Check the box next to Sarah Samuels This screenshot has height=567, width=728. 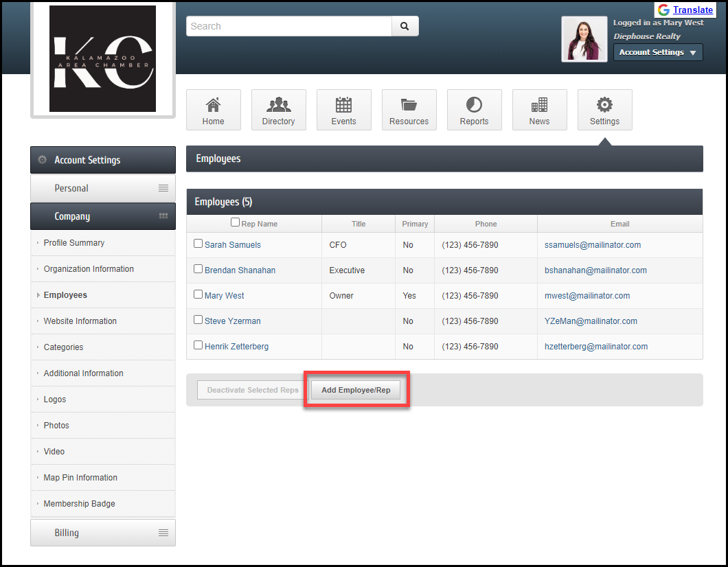(198, 244)
